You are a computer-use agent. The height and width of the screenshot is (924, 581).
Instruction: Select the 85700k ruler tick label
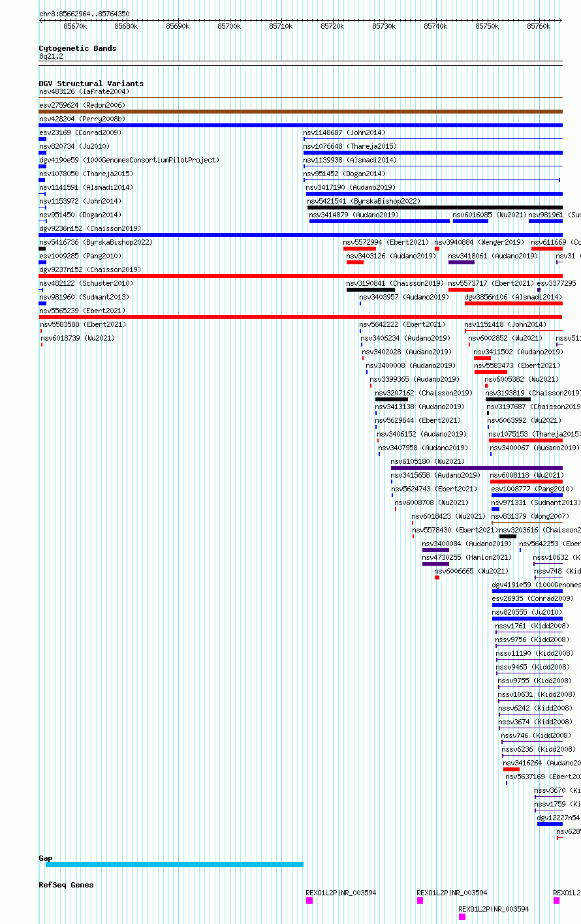(x=229, y=26)
